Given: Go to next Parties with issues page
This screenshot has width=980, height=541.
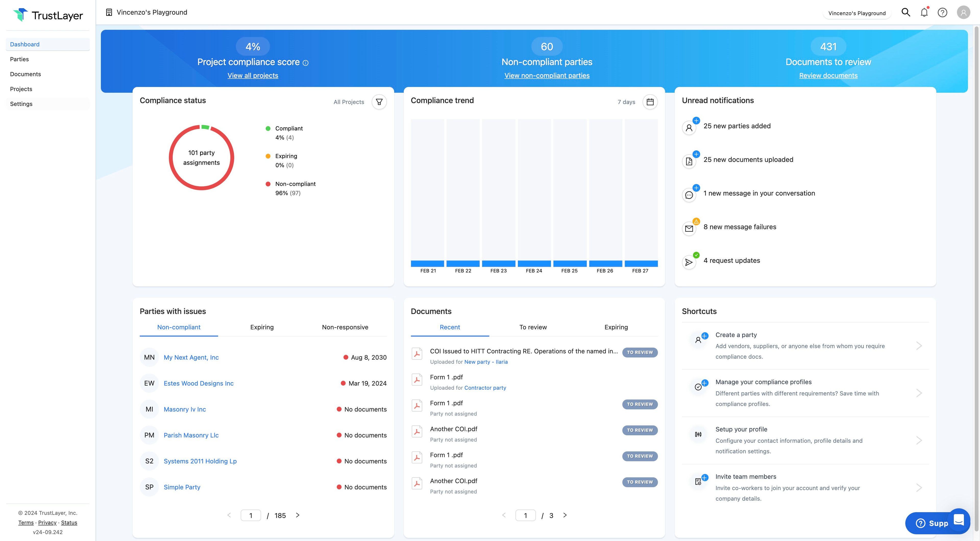Looking at the screenshot, I should point(298,515).
